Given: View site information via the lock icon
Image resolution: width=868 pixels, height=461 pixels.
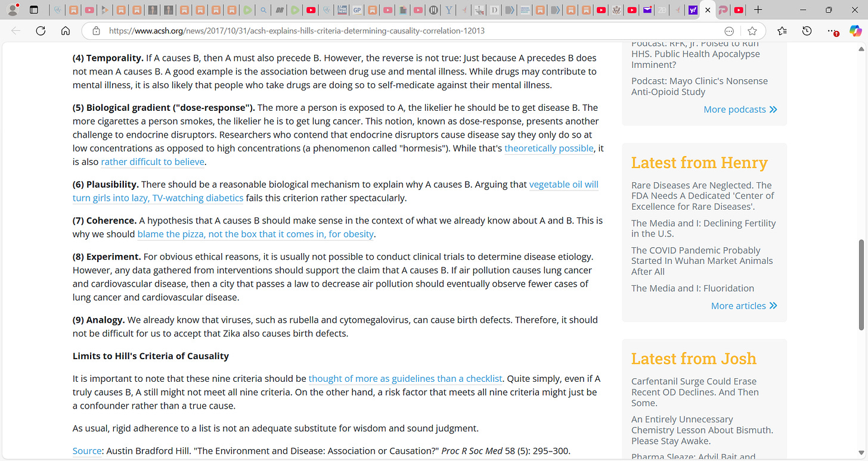Looking at the screenshot, I should tap(95, 31).
